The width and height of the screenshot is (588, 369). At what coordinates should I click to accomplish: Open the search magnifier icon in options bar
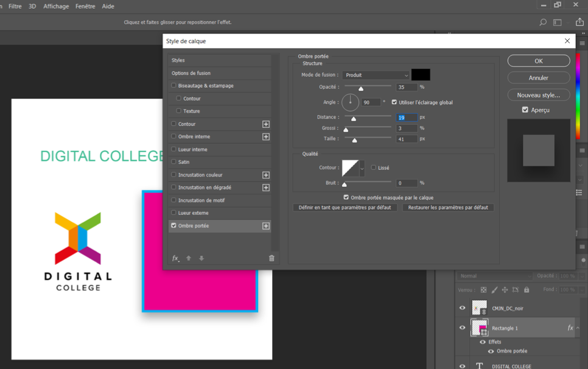[x=542, y=23]
